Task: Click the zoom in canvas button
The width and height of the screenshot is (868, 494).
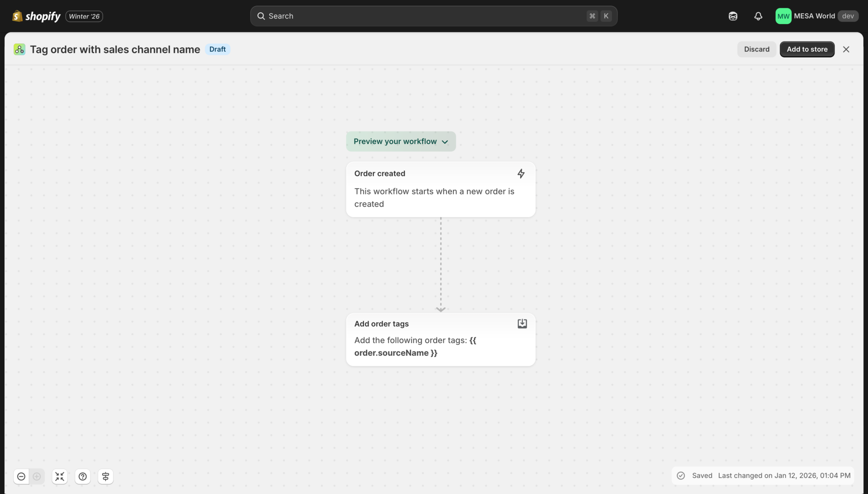Action: pyautogui.click(x=37, y=476)
